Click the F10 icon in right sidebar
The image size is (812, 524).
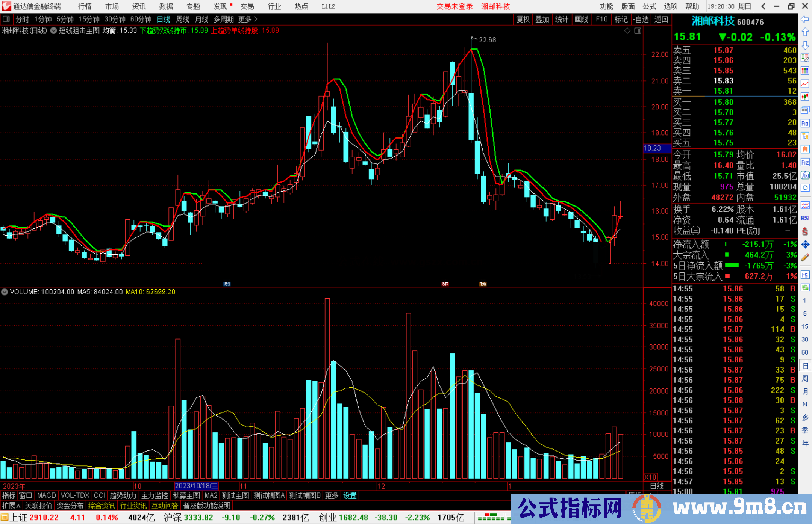[805, 123]
